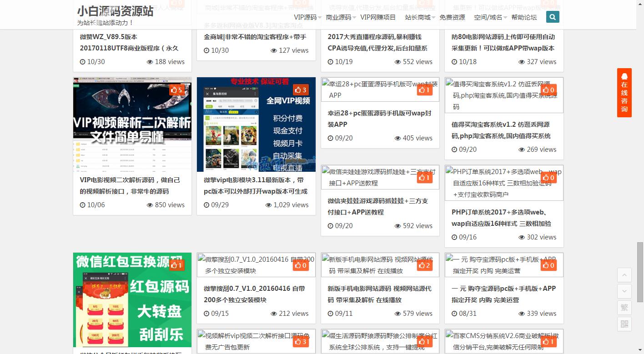Open the PHP订单系统2017+多选项web article title
The width and height of the screenshot is (644, 354).
tap(501, 218)
